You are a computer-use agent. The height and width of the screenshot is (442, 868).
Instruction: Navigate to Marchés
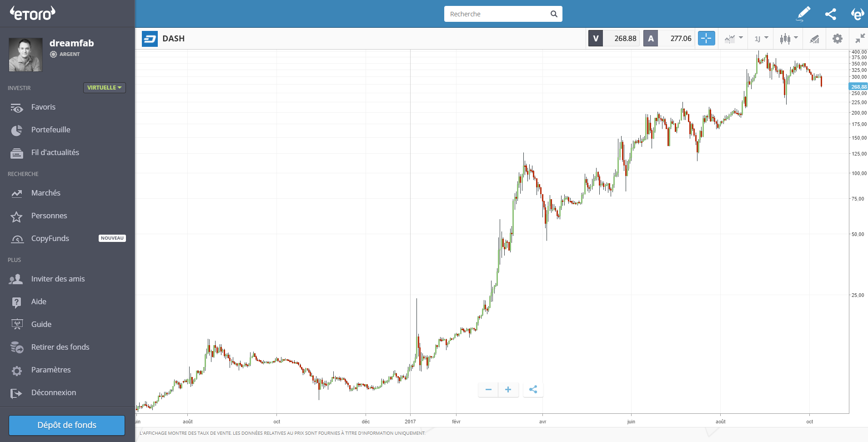point(46,193)
